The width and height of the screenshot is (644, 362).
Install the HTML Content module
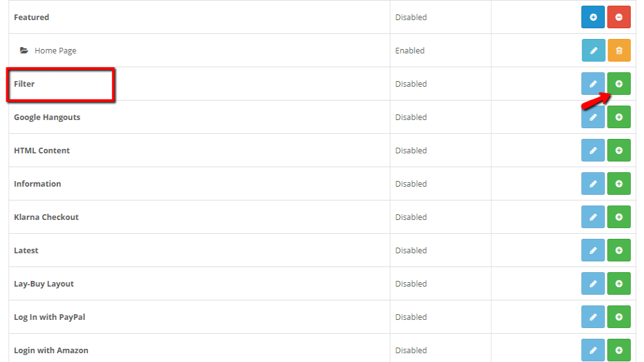click(x=619, y=151)
